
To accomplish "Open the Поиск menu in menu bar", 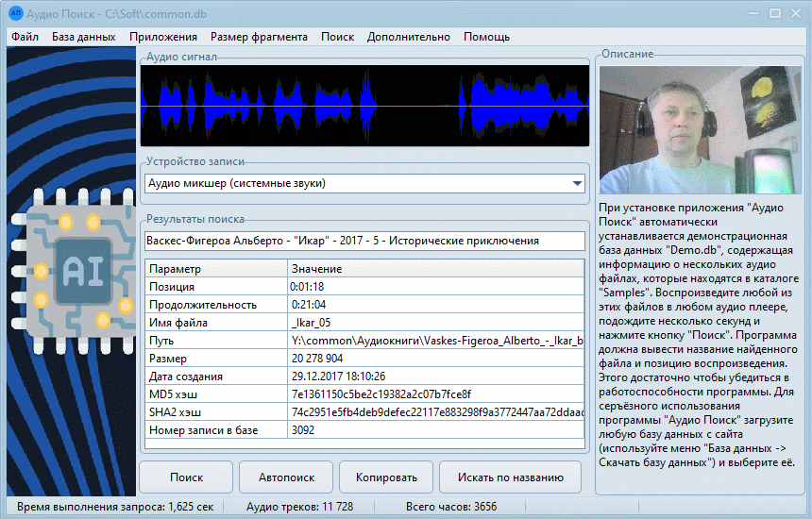I will pos(337,37).
